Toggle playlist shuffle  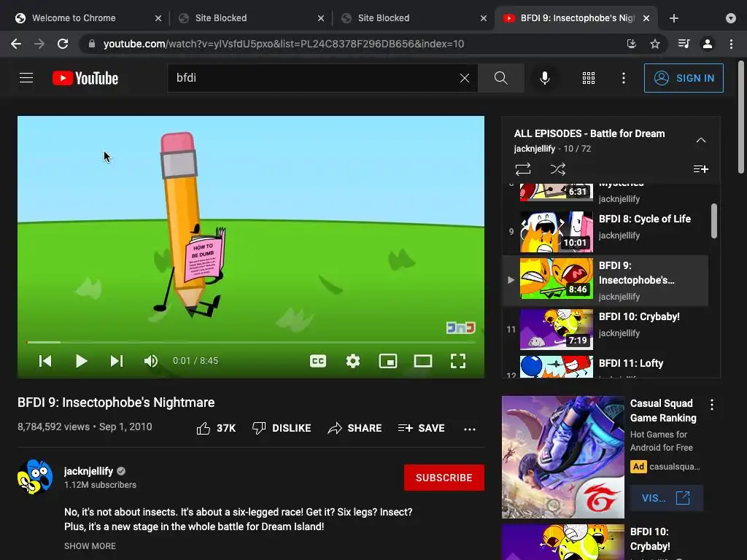558,169
